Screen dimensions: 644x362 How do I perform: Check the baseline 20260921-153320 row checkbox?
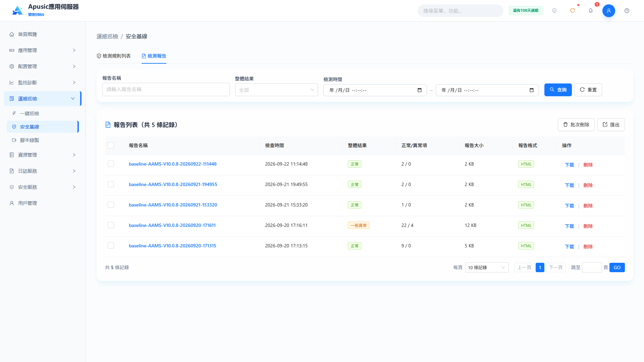click(x=111, y=205)
